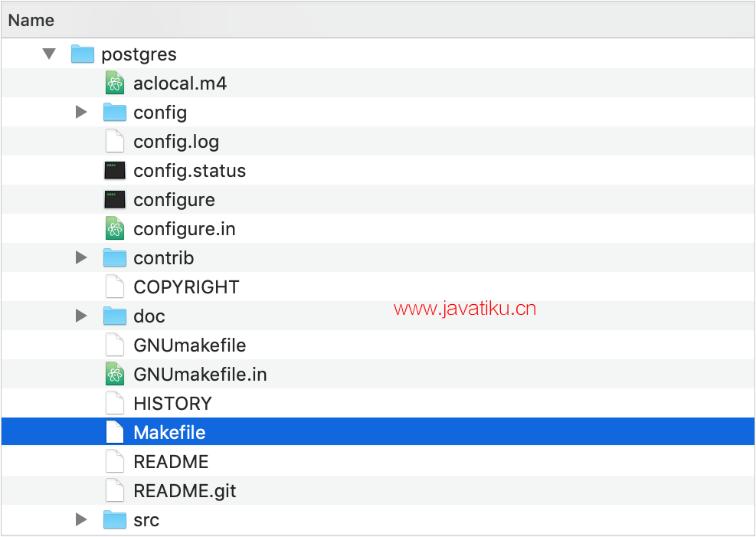Click the configure.in Atom file icon

pyautogui.click(x=115, y=228)
